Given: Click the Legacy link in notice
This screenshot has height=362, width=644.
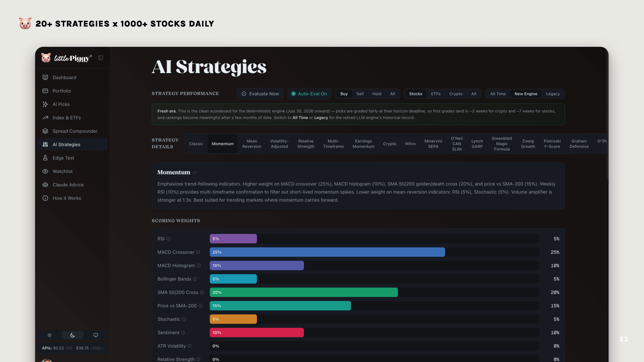Looking at the screenshot, I should point(321,118).
